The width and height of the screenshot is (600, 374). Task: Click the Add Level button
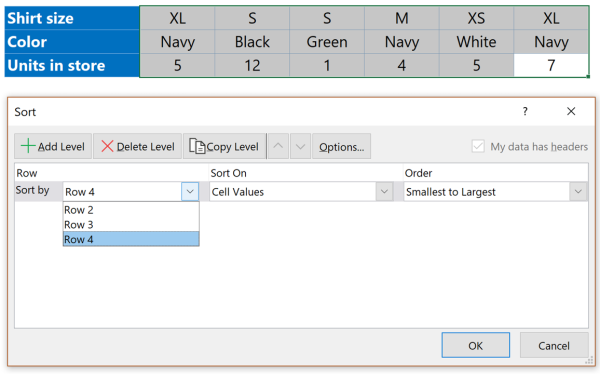pos(53,146)
